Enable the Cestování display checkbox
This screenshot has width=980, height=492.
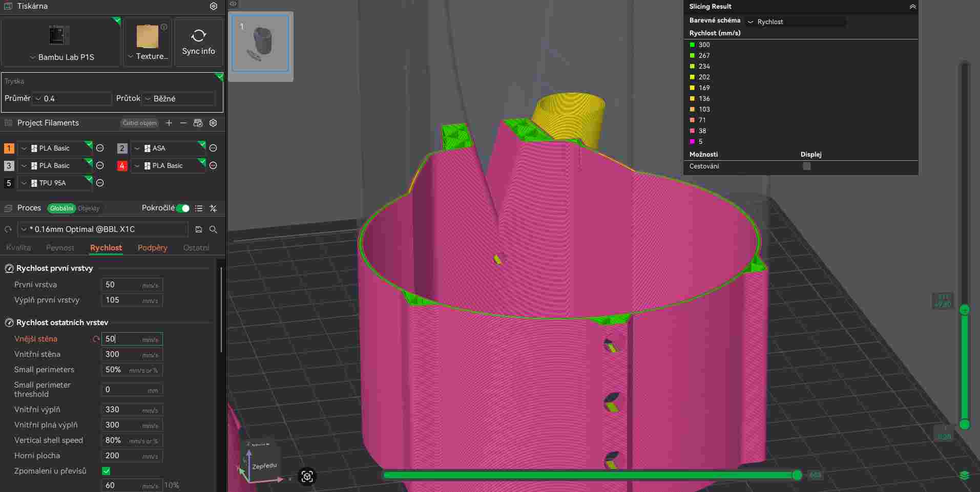[x=806, y=166]
